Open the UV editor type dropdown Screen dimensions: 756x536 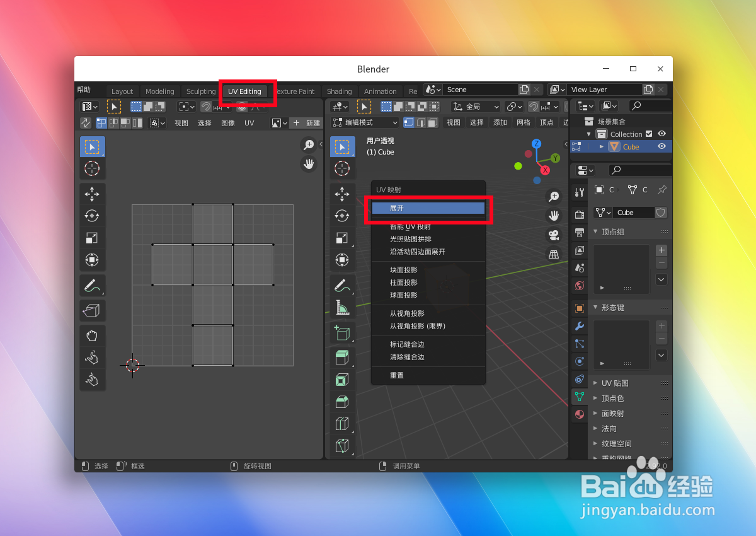[90, 107]
